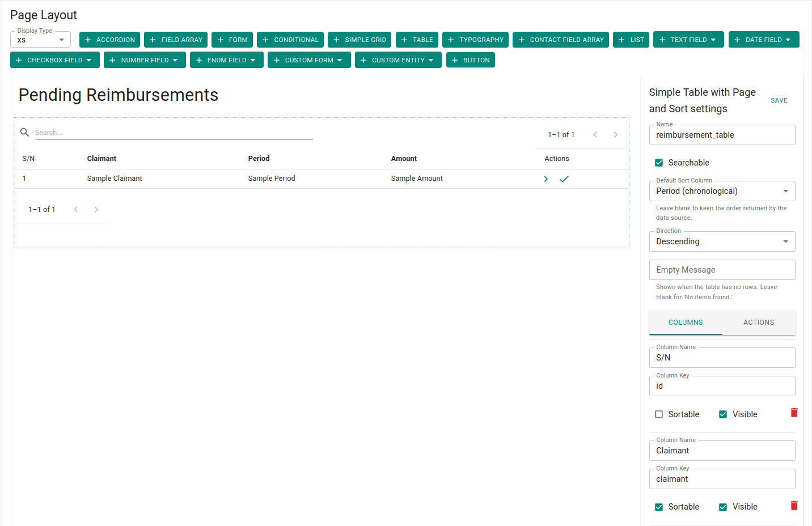Image resolution: width=812 pixels, height=526 pixels.
Task: Go to next page using top pagination arrow
Action: pyautogui.click(x=616, y=135)
